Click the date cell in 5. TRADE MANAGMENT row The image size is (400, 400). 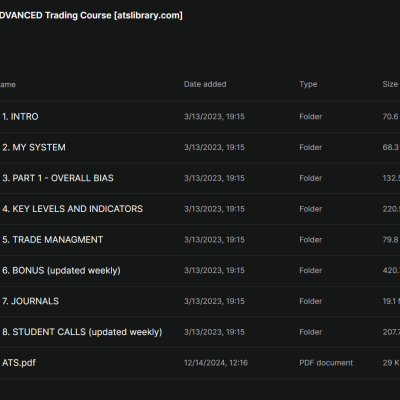tap(214, 240)
